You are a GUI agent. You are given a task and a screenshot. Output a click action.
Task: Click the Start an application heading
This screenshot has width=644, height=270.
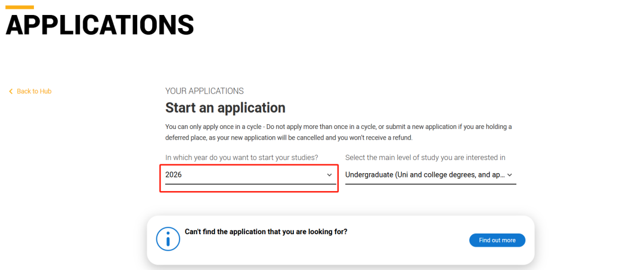[x=225, y=108]
